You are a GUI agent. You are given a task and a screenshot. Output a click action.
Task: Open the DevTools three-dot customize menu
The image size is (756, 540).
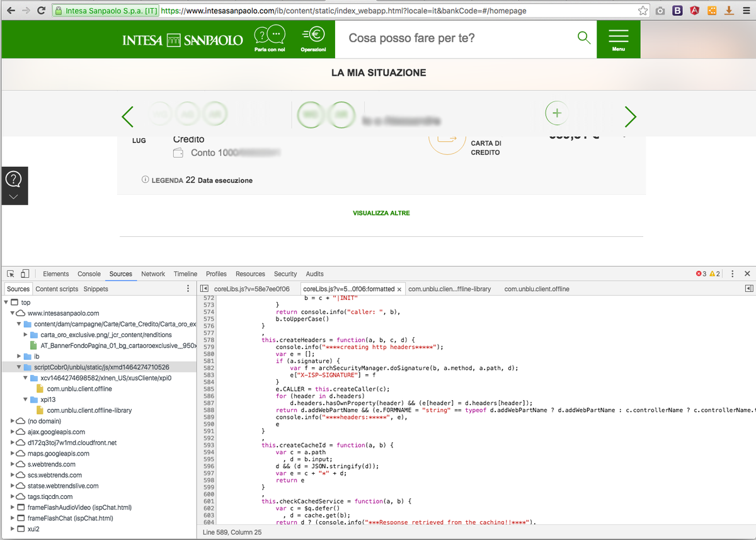(x=732, y=273)
